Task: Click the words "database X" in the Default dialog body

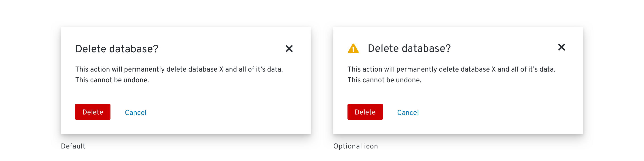Action: click(x=205, y=69)
